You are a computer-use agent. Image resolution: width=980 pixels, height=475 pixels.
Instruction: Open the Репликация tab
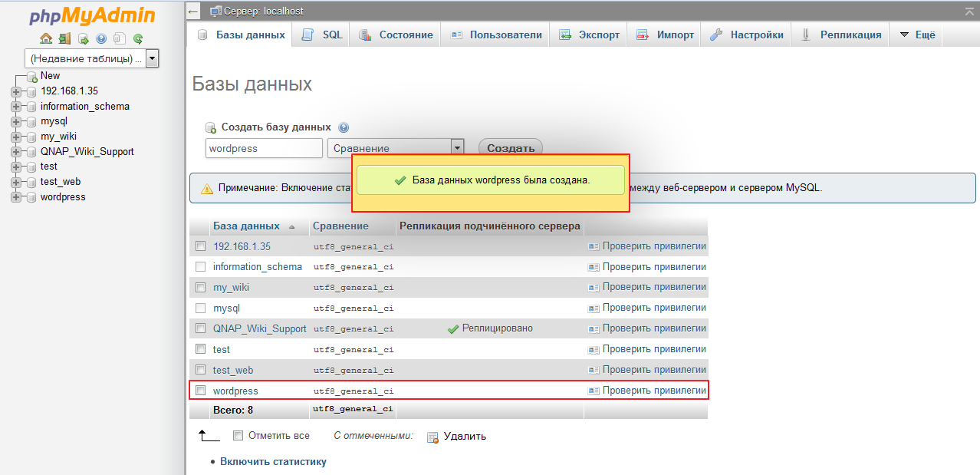840,35
